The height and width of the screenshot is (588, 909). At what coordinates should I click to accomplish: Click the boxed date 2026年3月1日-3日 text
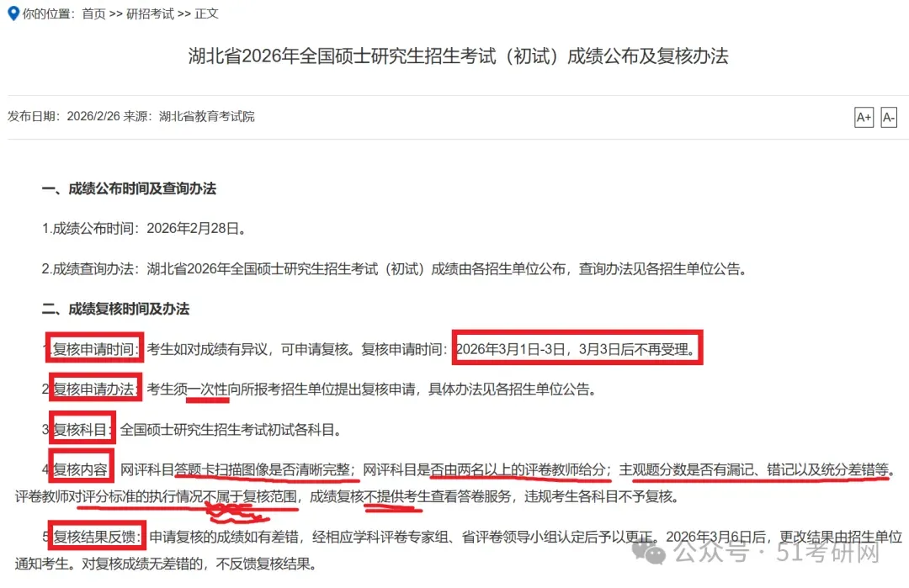click(x=577, y=349)
